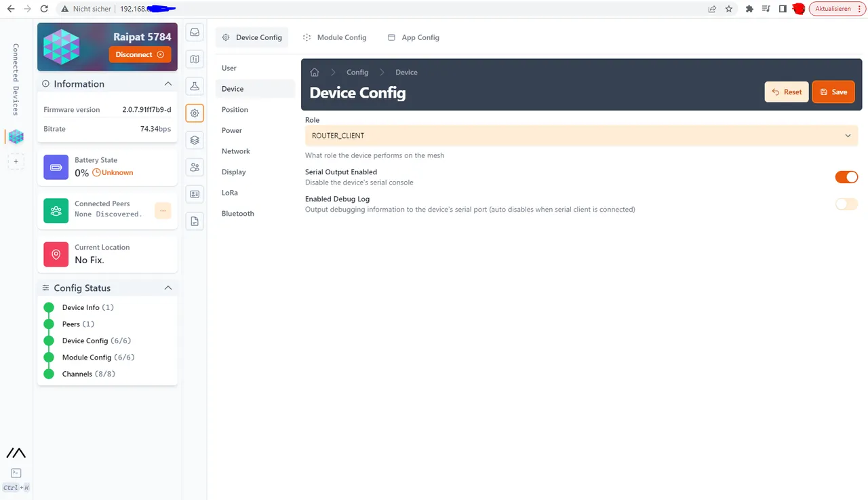The height and width of the screenshot is (500, 868).
Task: Save the device config
Action: 833,92
